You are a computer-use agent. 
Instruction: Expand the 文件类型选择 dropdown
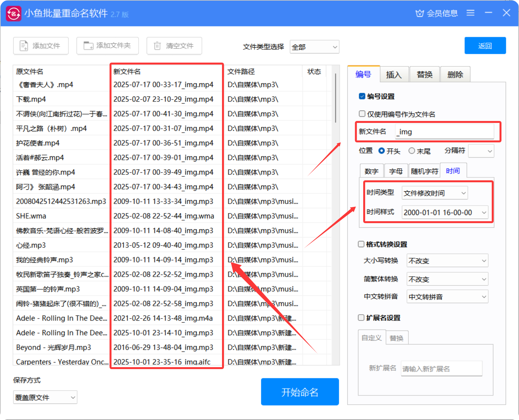pos(314,47)
